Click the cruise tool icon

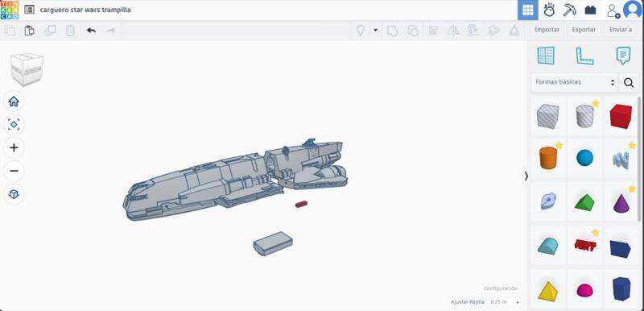(473, 31)
